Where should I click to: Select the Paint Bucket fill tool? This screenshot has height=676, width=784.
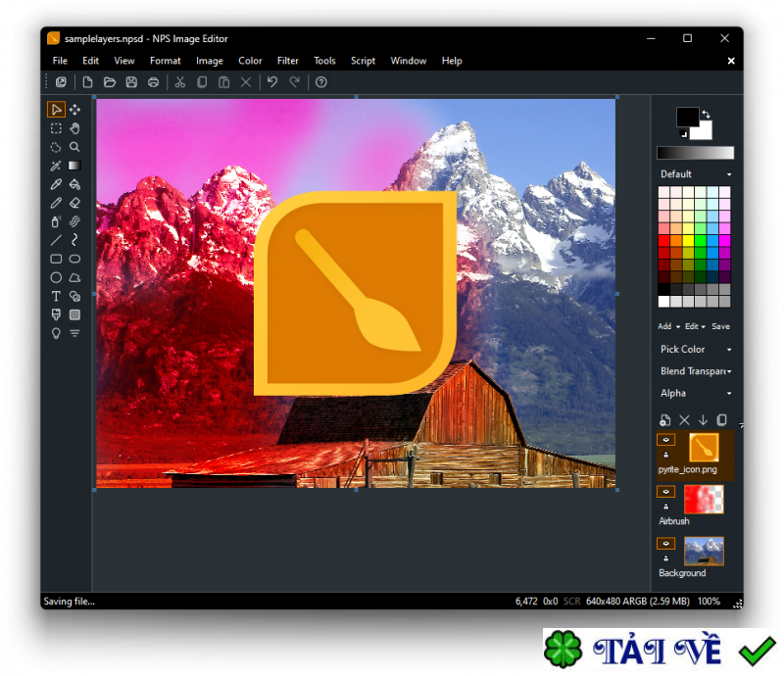[x=75, y=184]
